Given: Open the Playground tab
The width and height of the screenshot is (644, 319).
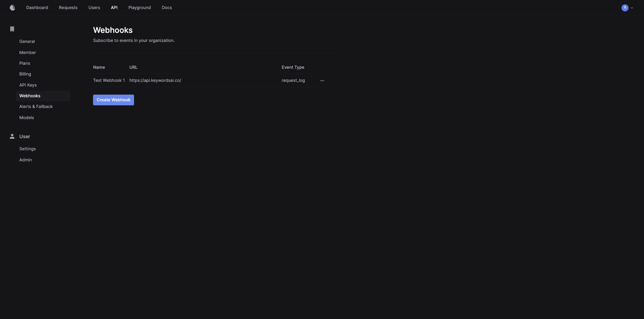Looking at the screenshot, I should pyautogui.click(x=139, y=7).
